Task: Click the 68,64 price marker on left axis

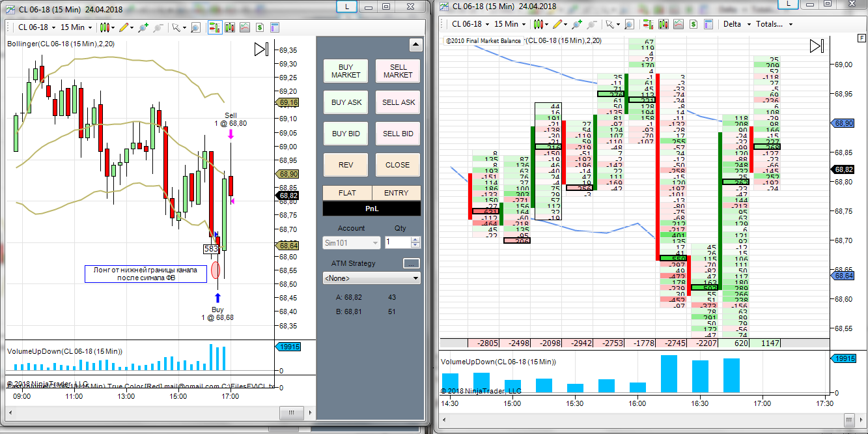Action: point(288,246)
